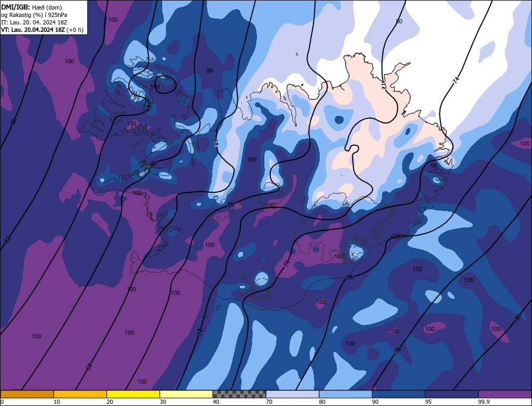This screenshot has height=406, width=532.
Task: Click the '66' height contour label
Action: pyautogui.click(x=153, y=164)
